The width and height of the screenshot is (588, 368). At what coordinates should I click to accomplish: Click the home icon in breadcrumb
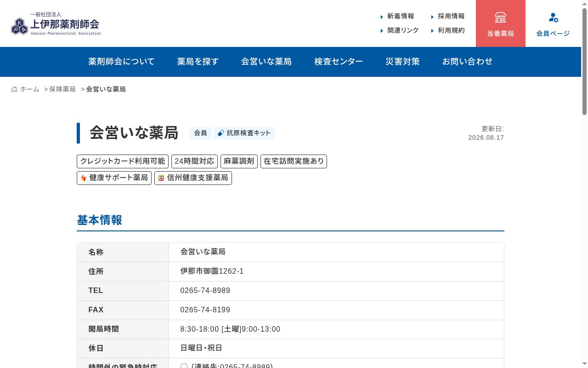pyautogui.click(x=14, y=89)
